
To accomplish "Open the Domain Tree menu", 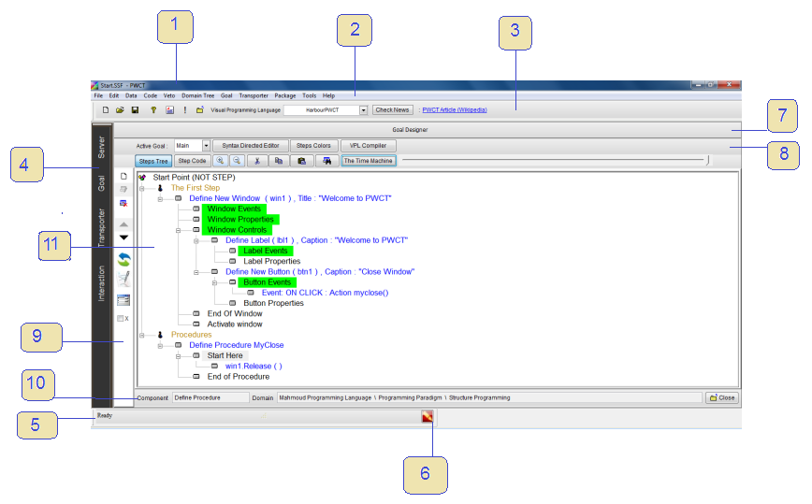I will pyautogui.click(x=197, y=95).
